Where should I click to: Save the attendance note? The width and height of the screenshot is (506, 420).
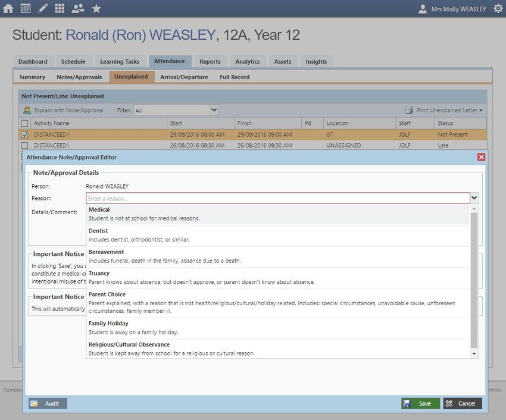[420, 403]
